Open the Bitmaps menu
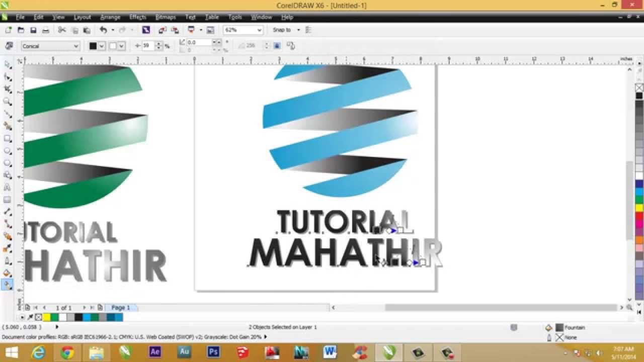The height and width of the screenshot is (362, 644). 166,17
